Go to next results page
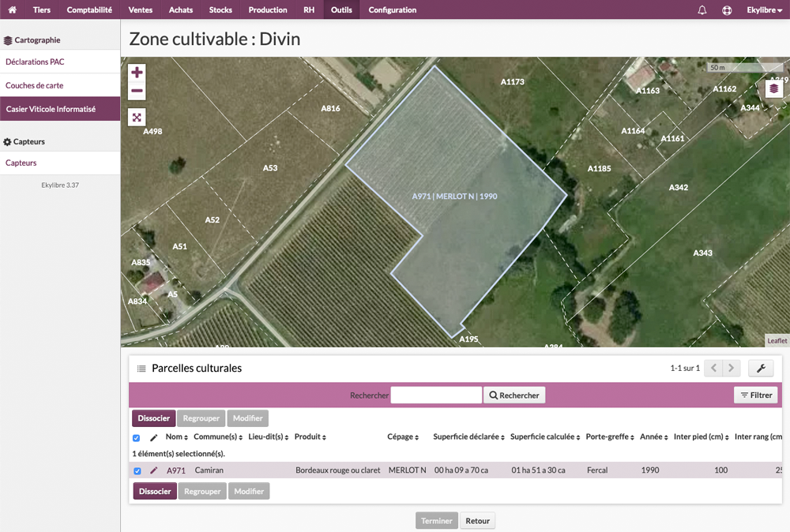Screen dimensions: 790x532 [x=731, y=369]
